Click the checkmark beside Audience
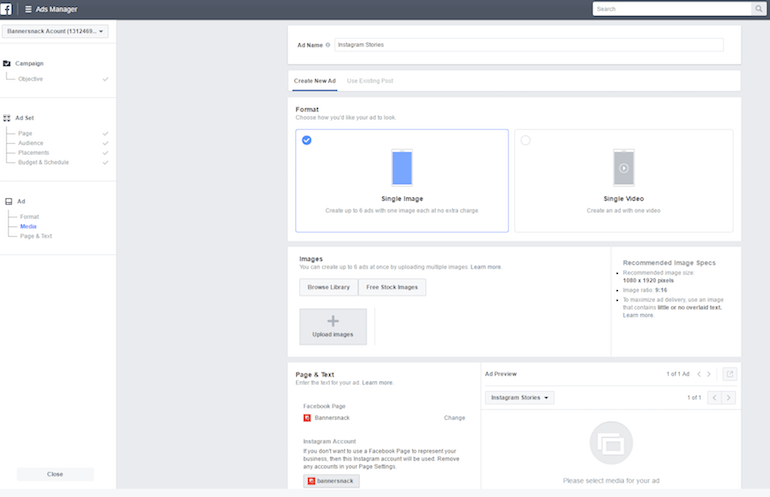Image resolution: width=770 pixels, height=497 pixels. pos(105,143)
